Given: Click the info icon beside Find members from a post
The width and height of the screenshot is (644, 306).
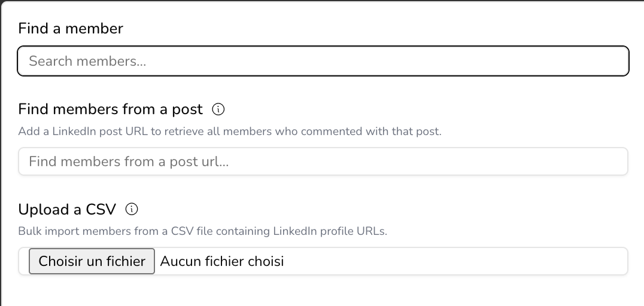Looking at the screenshot, I should coord(218,109).
